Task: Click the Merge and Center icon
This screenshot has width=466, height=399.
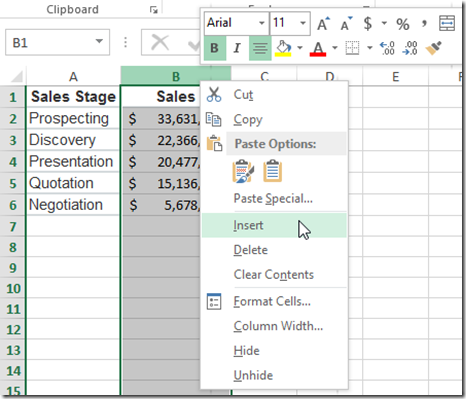Action: 447,23
